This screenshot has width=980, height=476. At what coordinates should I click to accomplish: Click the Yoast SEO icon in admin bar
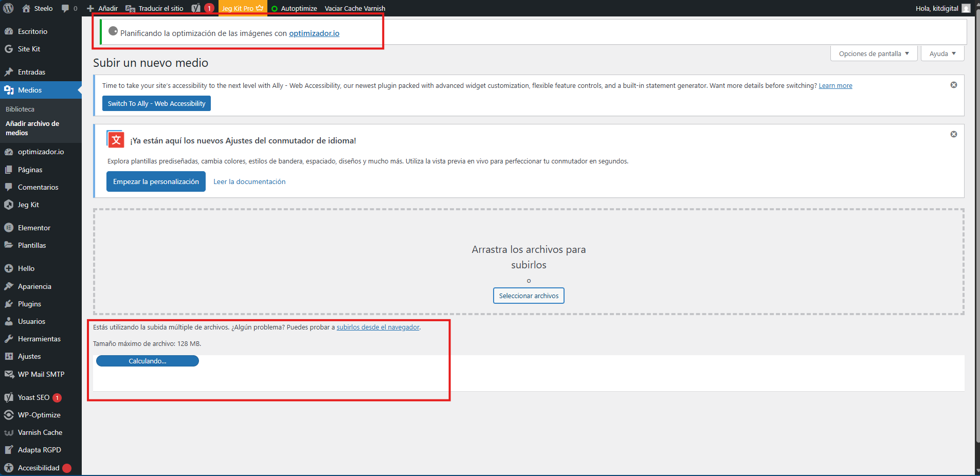click(x=196, y=8)
